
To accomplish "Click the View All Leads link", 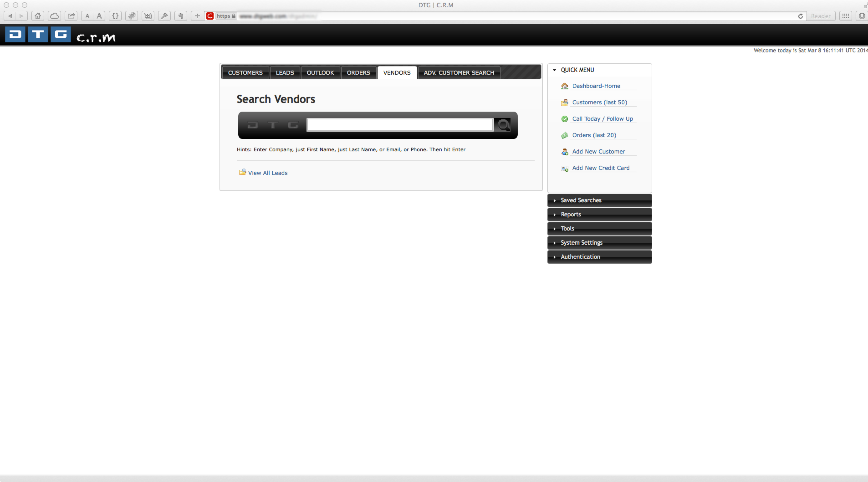I will [x=268, y=173].
